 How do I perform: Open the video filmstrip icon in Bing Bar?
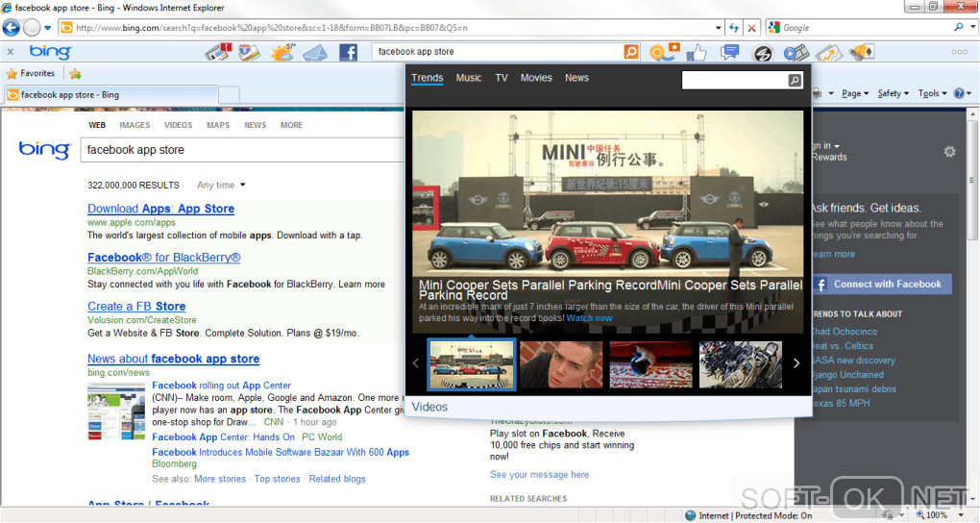click(x=796, y=53)
